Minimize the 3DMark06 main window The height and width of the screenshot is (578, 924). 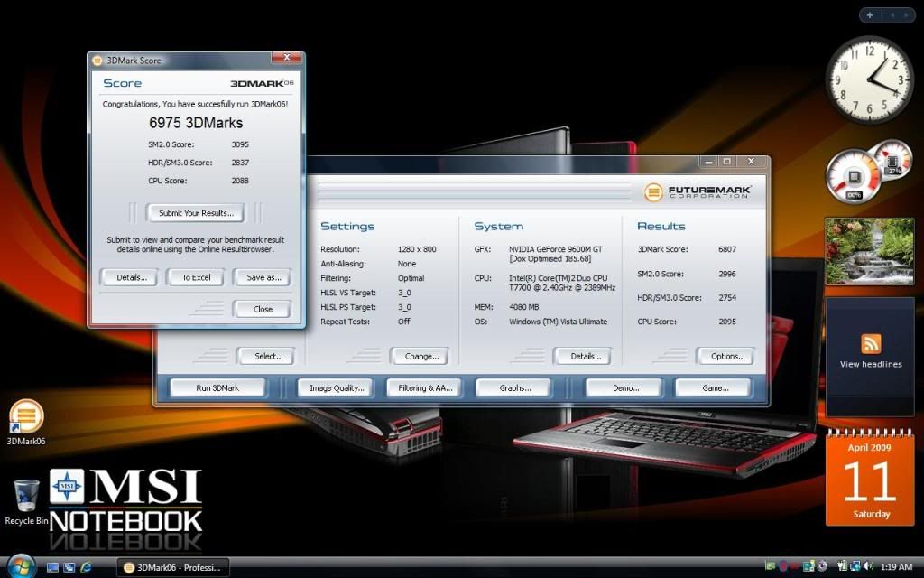click(x=709, y=162)
